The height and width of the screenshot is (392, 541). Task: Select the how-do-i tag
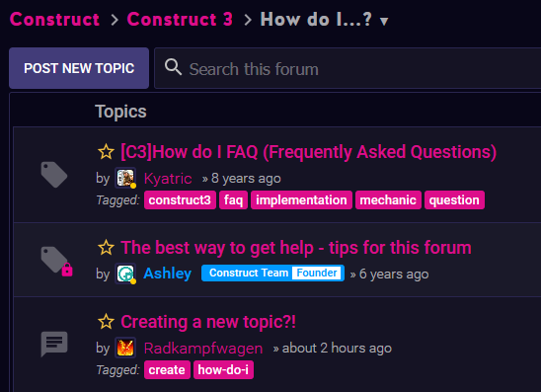(223, 370)
